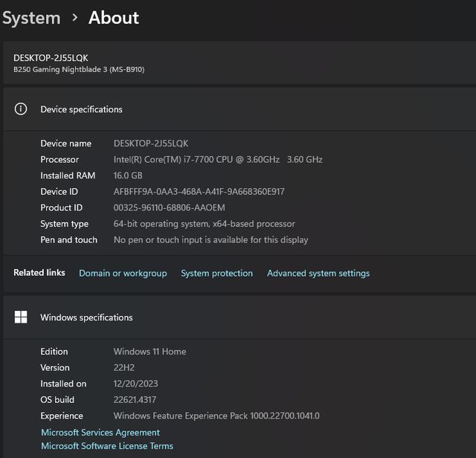Select the OS build value 22621.4317
476x458 pixels.
point(135,400)
